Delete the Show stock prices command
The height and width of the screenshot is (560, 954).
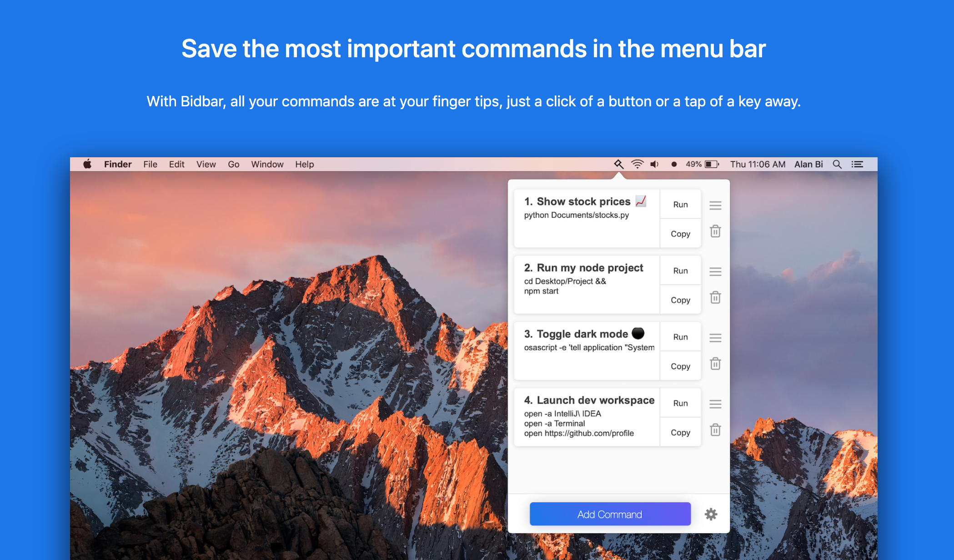point(715,231)
